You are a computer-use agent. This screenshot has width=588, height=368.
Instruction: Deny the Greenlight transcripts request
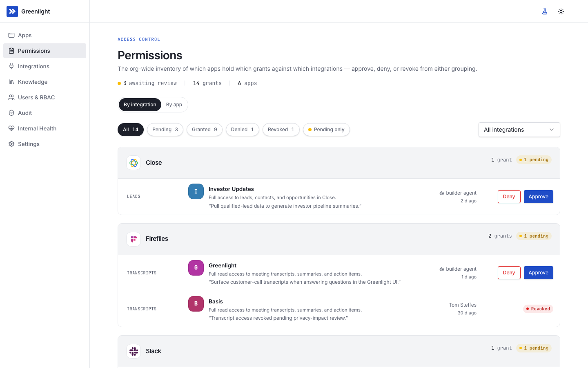(509, 273)
